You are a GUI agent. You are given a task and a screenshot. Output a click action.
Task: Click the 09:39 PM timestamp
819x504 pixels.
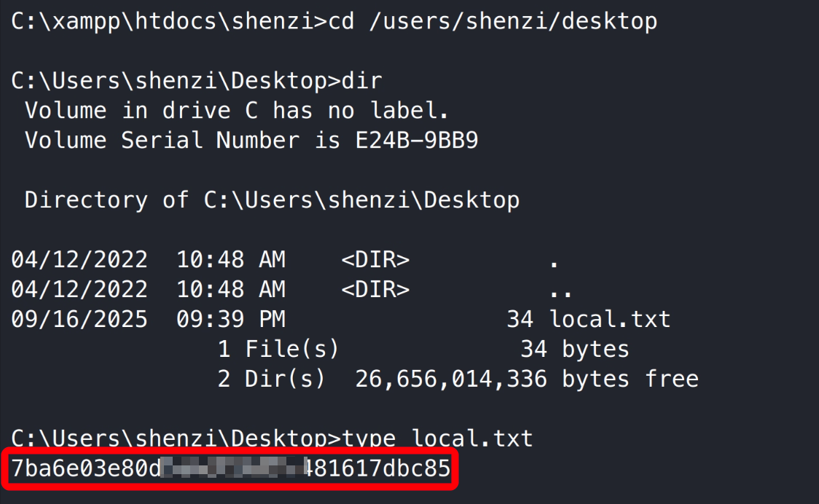pos(231,319)
